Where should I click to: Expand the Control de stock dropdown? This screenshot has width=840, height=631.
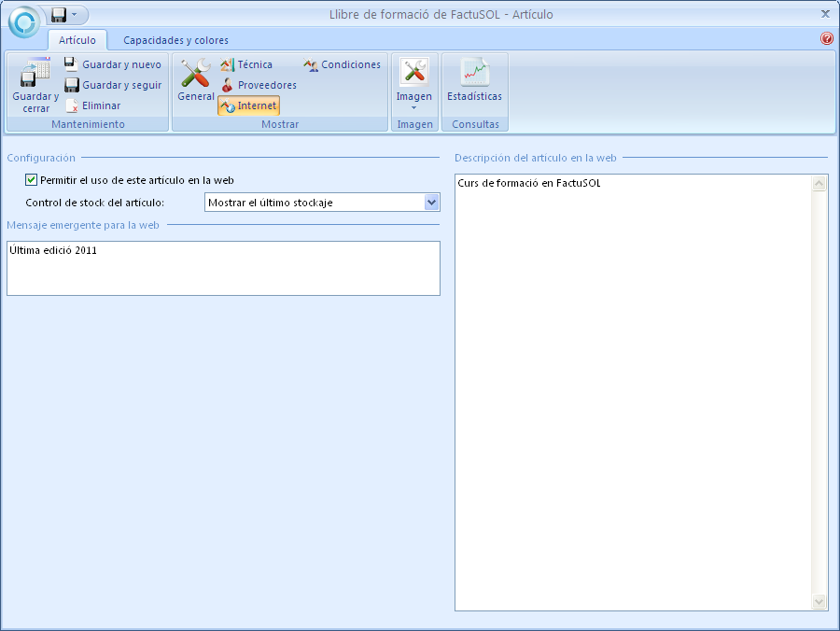tap(431, 203)
